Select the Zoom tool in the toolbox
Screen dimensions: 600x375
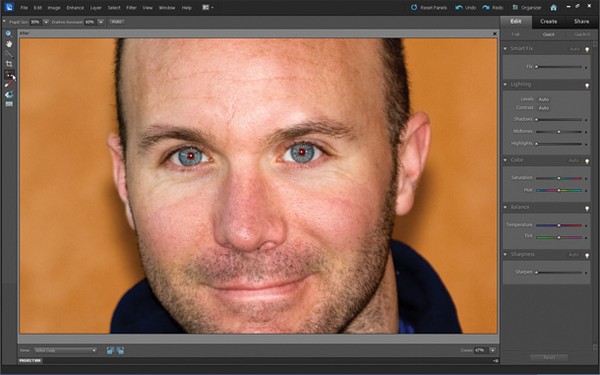(8, 34)
